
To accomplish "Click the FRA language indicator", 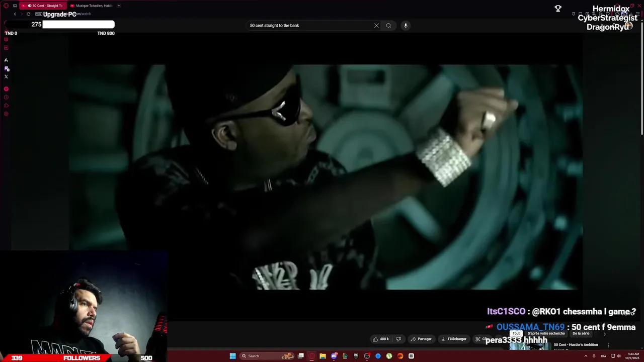I will (603, 356).
